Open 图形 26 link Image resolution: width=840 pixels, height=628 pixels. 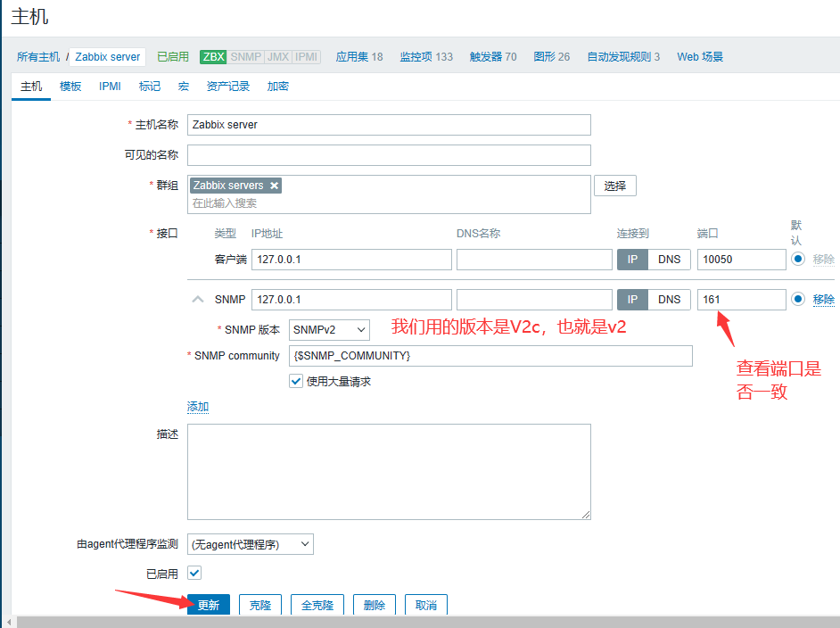552,57
